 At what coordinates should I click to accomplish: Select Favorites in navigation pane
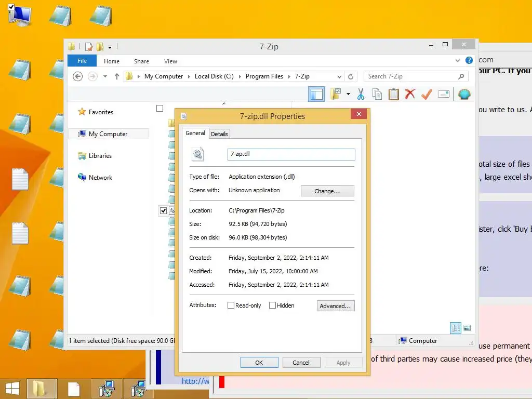tap(101, 112)
